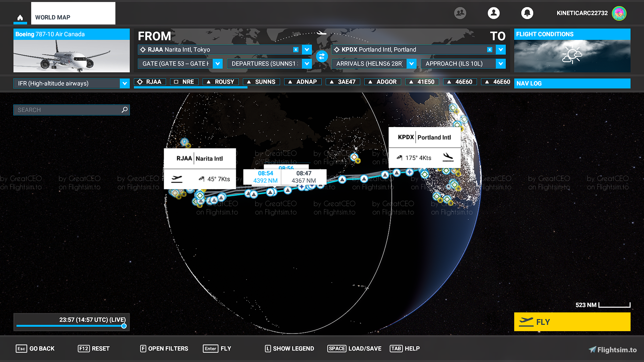The height and width of the screenshot is (362, 644).
Task: Click the target icon beside KPDX
Action: point(337,50)
